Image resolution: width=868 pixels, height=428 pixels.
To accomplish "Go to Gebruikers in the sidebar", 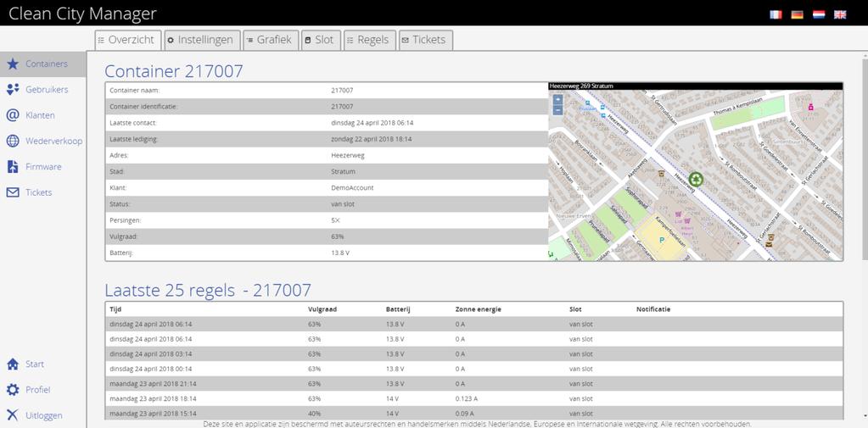I will coord(47,90).
